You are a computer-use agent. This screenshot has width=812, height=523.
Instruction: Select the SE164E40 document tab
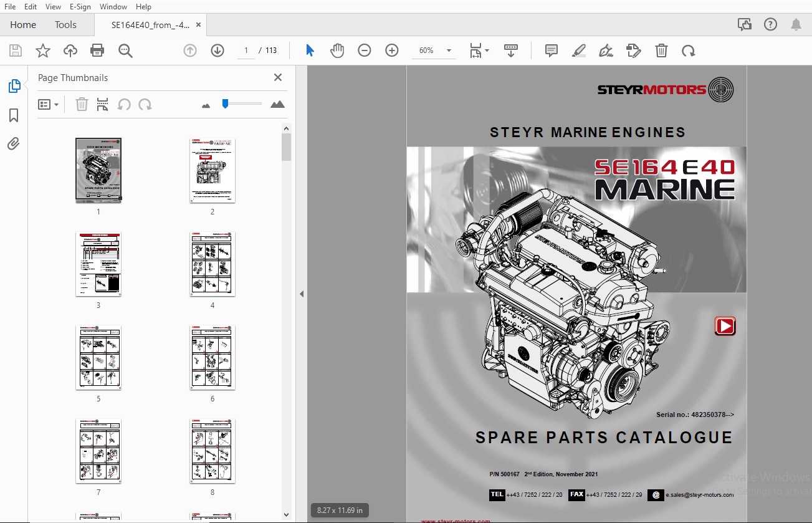pyautogui.click(x=150, y=25)
